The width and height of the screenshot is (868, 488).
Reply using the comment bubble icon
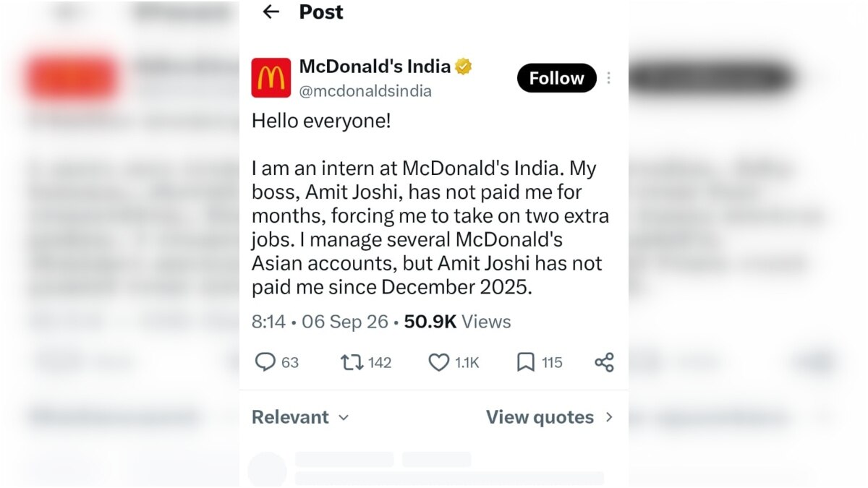pyautogui.click(x=265, y=362)
